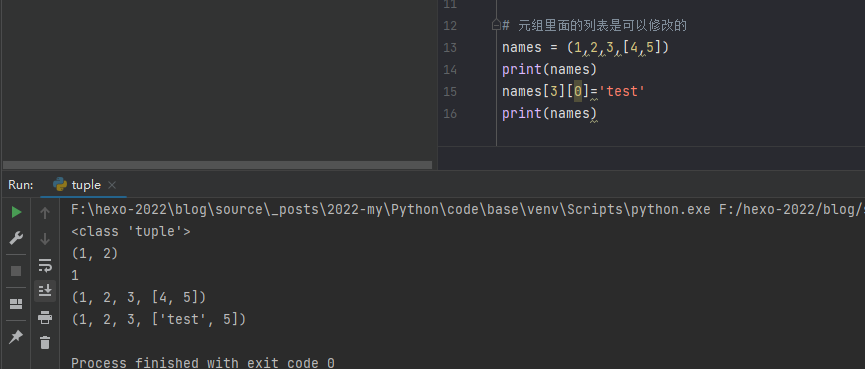The image size is (865, 369).
Task: Open run configuration wrench icon
Action: pyautogui.click(x=17, y=239)
